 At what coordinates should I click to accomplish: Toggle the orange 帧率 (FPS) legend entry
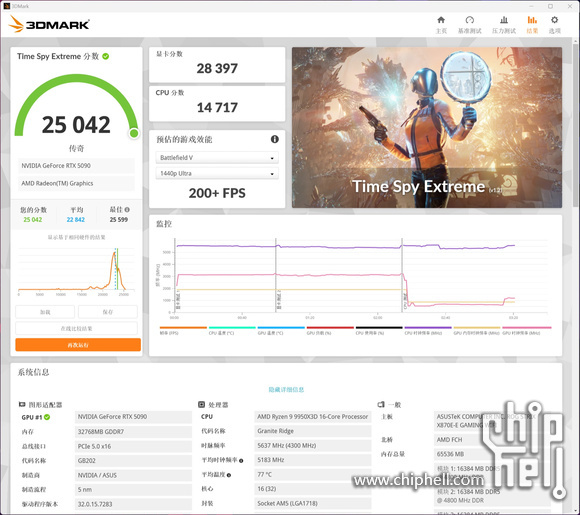pyautogui.click(x=183, y=330)
